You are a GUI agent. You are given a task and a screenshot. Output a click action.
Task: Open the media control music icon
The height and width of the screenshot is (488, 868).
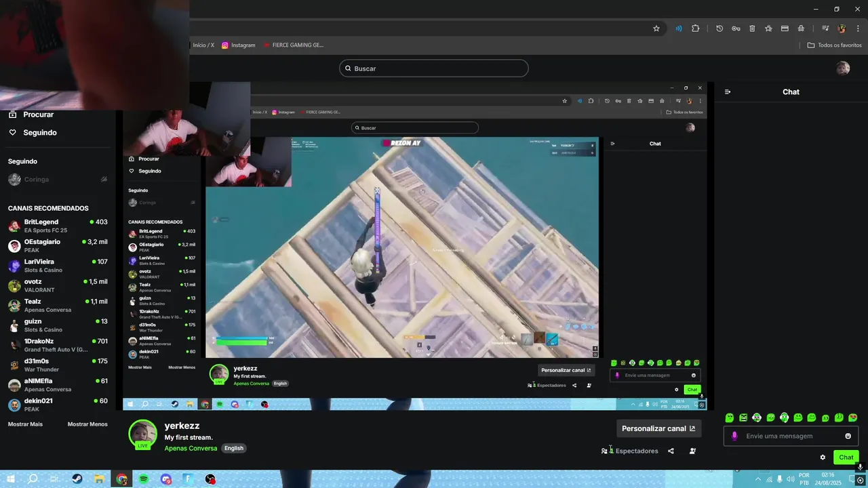click(825, 28)
